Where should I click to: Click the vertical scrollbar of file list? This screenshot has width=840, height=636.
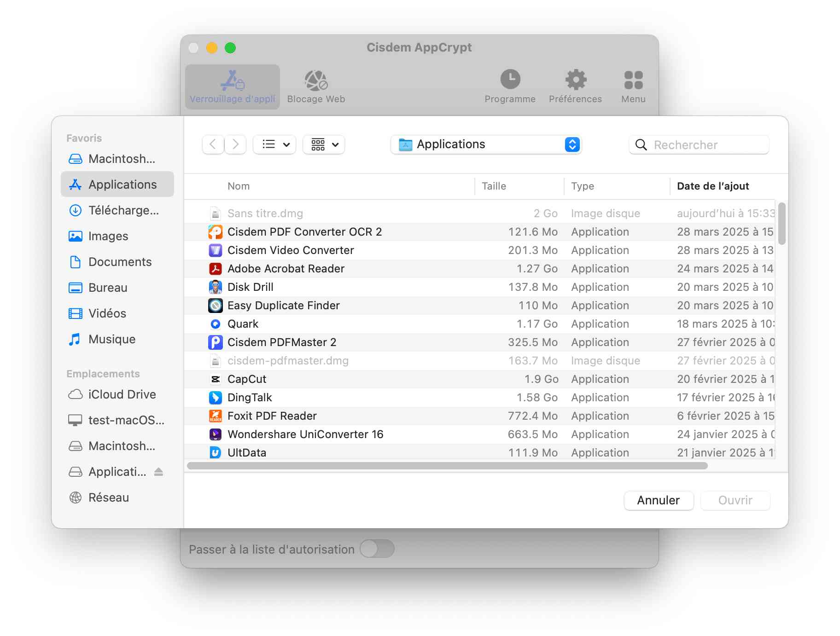pyautogui.click(x=782, y=224)
